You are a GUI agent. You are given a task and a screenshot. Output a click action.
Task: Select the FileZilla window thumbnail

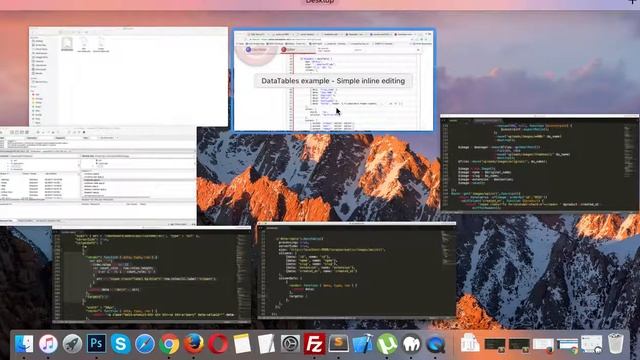click(98, 176)
